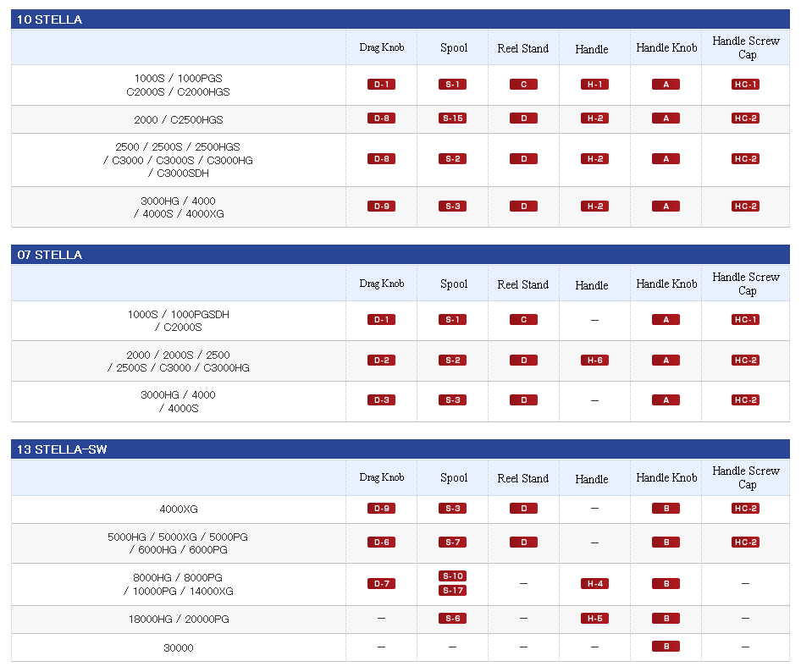The height and width of the screenshot is (672, 801).
Task: Open the S-10 spool badge
Action: [452, 576]
